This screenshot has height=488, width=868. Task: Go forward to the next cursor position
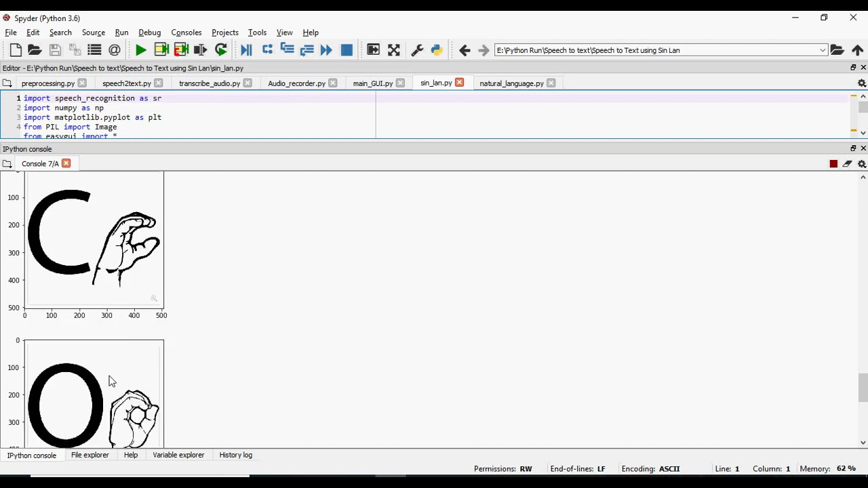click(484, 50)
